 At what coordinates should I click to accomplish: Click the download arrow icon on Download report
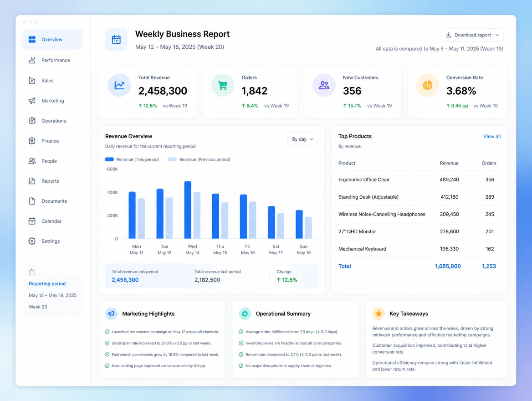pos(449,35)
